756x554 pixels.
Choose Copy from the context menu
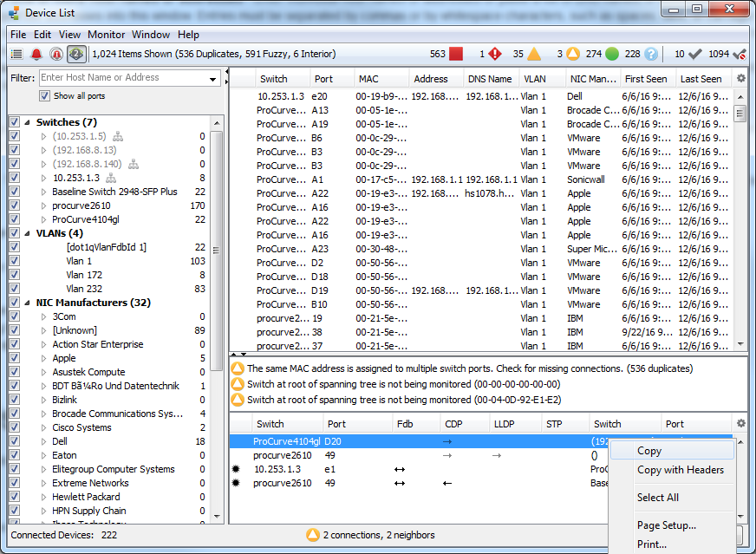click(672, 451)
